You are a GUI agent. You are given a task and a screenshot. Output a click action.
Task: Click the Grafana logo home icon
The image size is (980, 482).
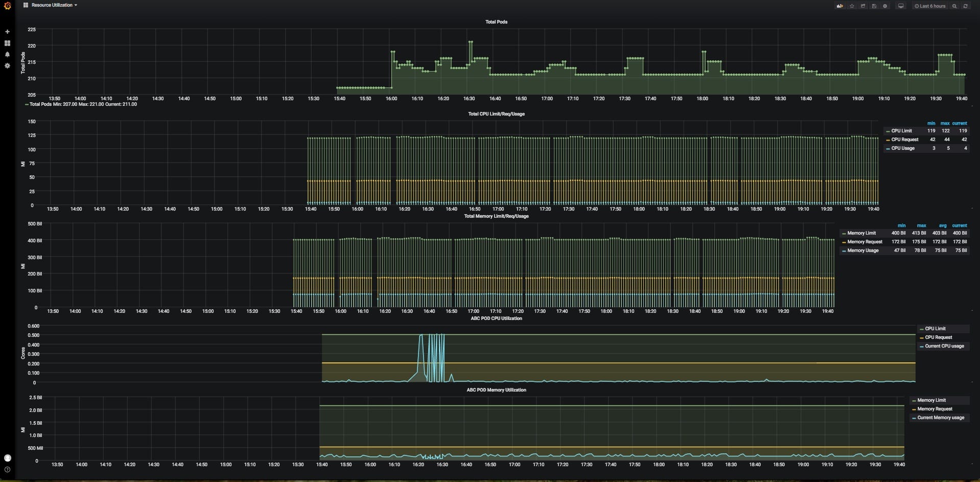(x=7, y=6)
